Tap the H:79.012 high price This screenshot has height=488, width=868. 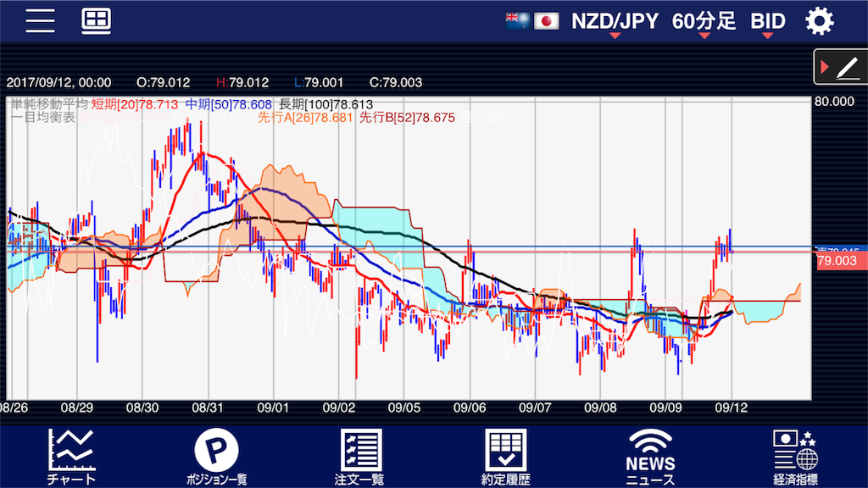coord(242,83)
